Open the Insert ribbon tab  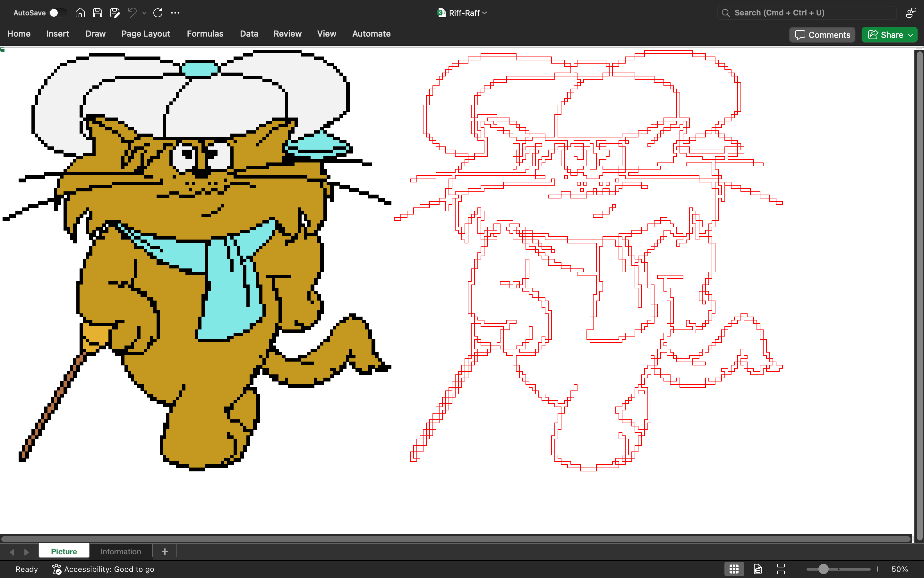point(58,34)
